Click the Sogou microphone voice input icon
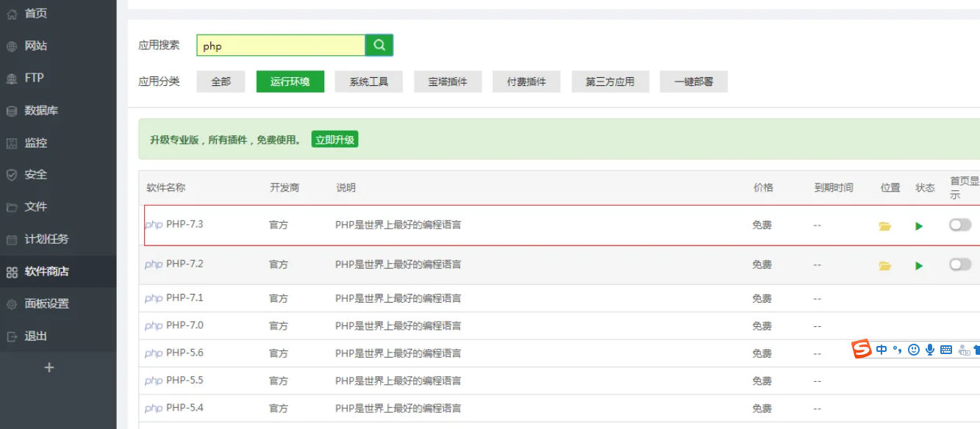980x429 pixels. pyautogui.click(x=930, y=350)
